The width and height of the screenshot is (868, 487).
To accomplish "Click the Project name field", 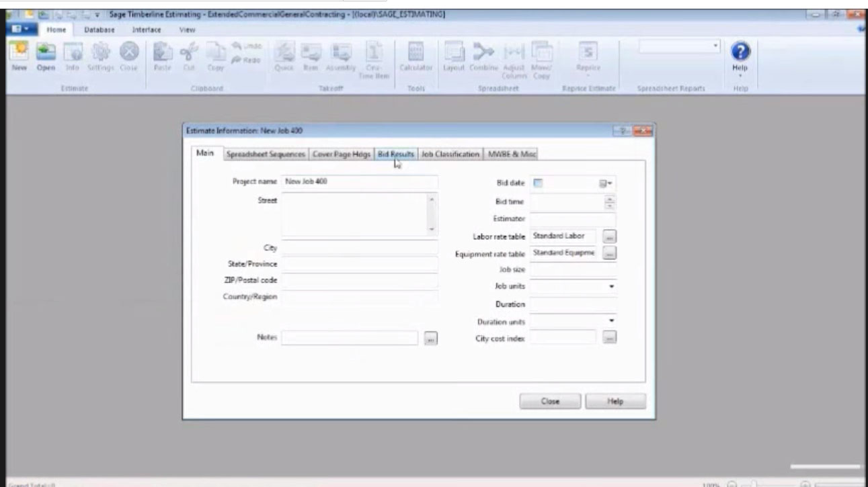I will 360,182.
